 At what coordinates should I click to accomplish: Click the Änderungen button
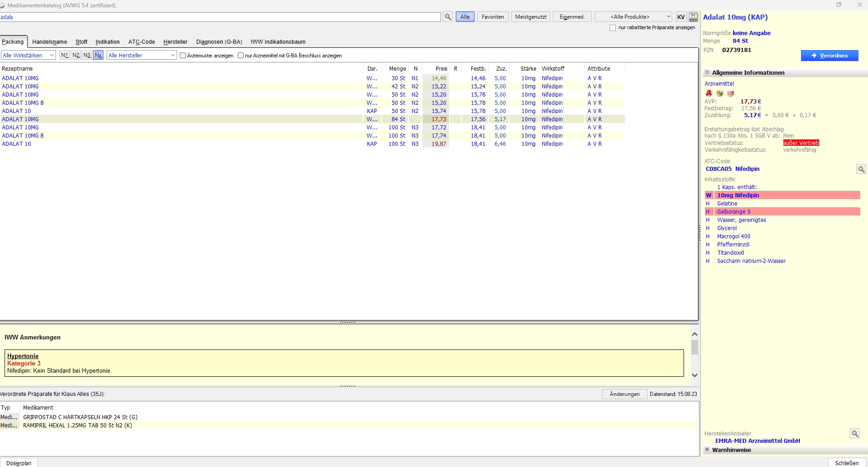point(624,394)
